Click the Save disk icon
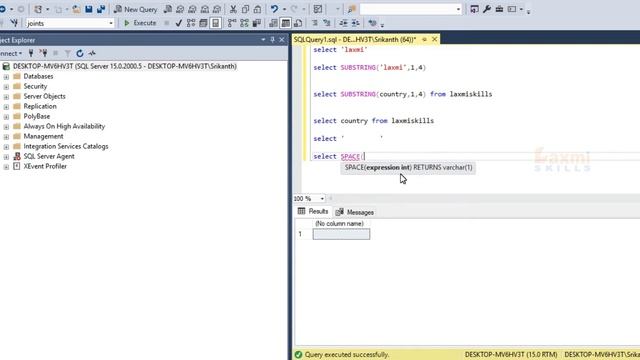This screenshot has width=640, height=360. [x=89, y=9]
